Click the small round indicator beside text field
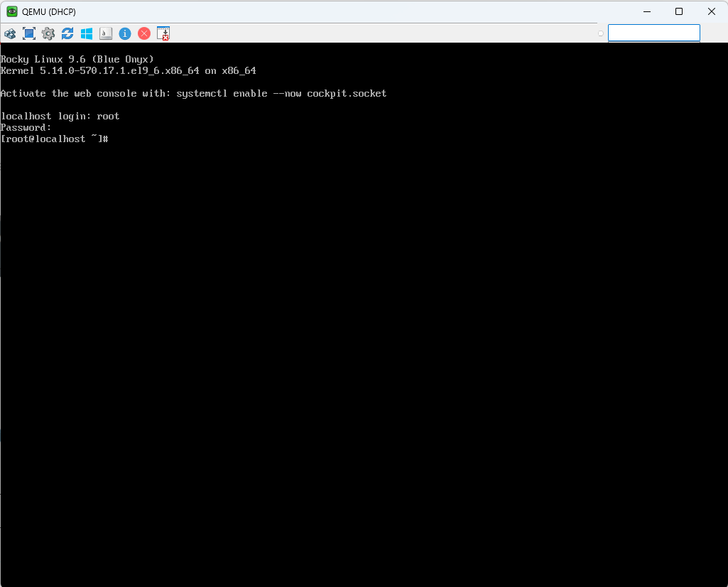The image size is (728, 587). [601, 33]
